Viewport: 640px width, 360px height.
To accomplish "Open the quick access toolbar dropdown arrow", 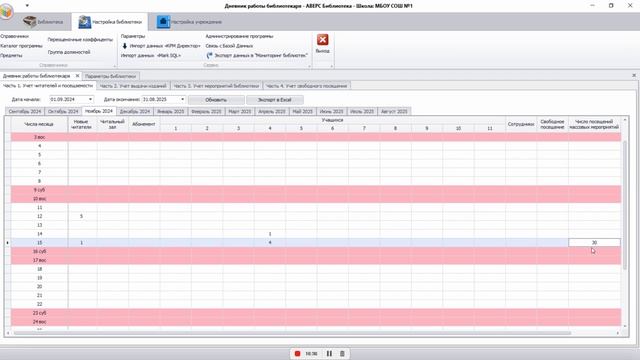I will coord(27,6).
